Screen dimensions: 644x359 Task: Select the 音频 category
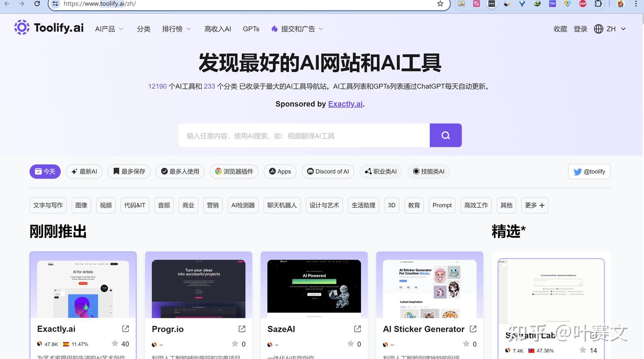164,205
